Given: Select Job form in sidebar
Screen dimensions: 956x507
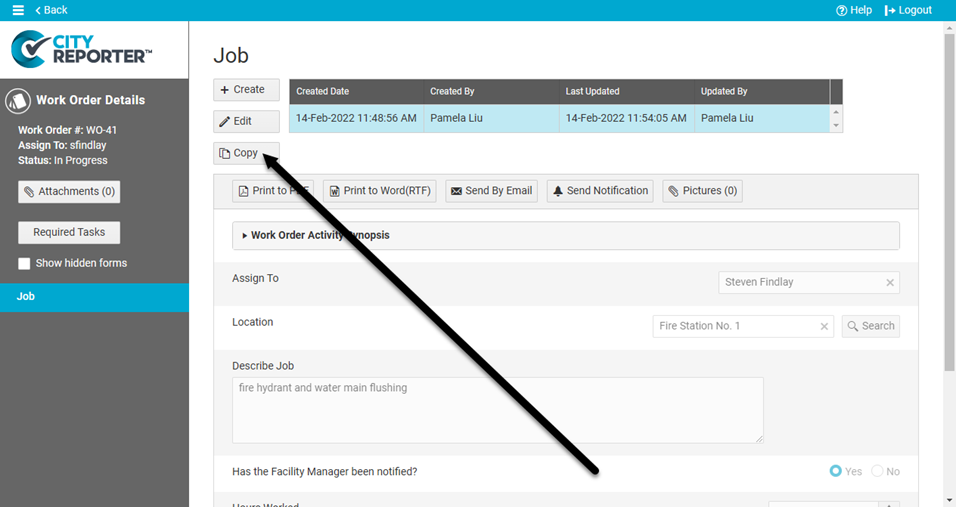Looking at the screenshot, I should click(94, 297).
